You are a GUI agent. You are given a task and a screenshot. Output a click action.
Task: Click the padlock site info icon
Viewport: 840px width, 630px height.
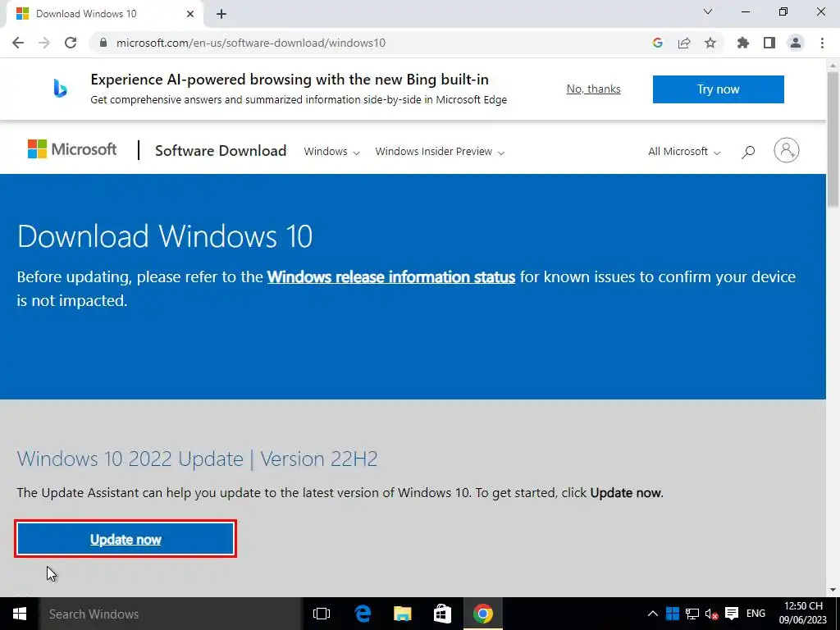pos(103,43)
